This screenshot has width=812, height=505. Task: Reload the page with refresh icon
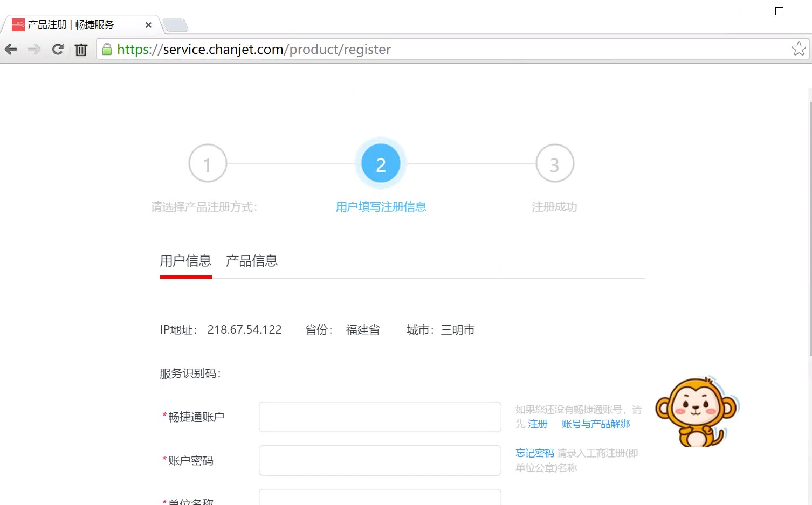[58, 50]
